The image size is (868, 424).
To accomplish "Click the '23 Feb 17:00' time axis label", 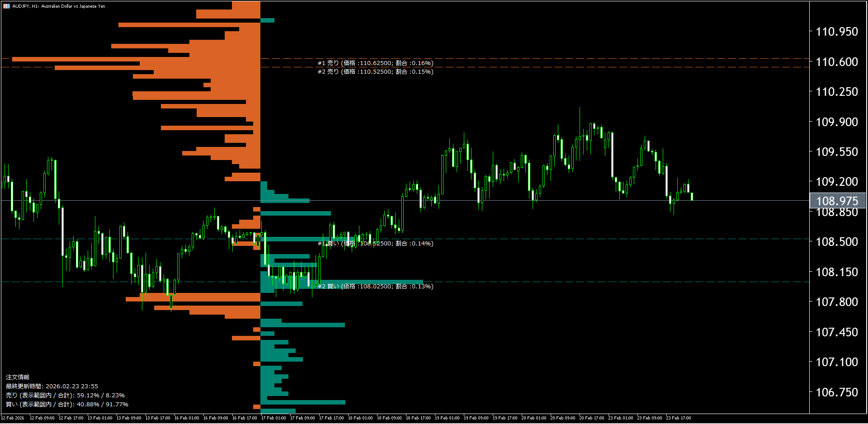I will pyautogui.click(x=679, y=418).
